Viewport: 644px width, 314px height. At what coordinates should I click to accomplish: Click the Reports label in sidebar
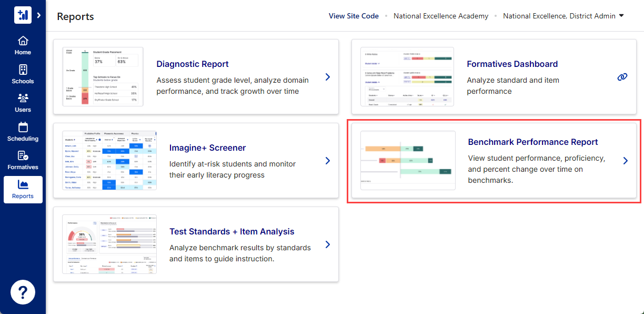(23, 196)
